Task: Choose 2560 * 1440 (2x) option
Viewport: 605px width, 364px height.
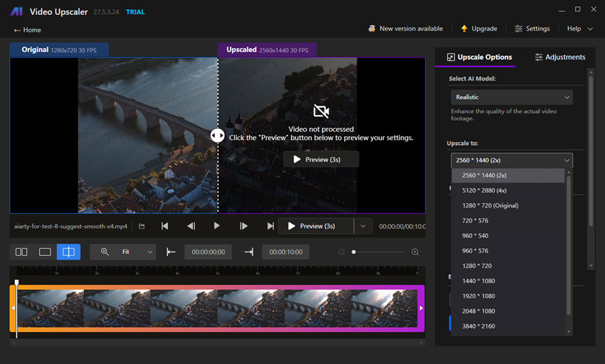Action: [x=507, y=176]
